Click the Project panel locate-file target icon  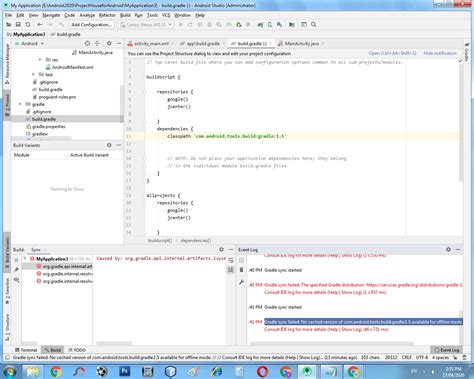87,43
